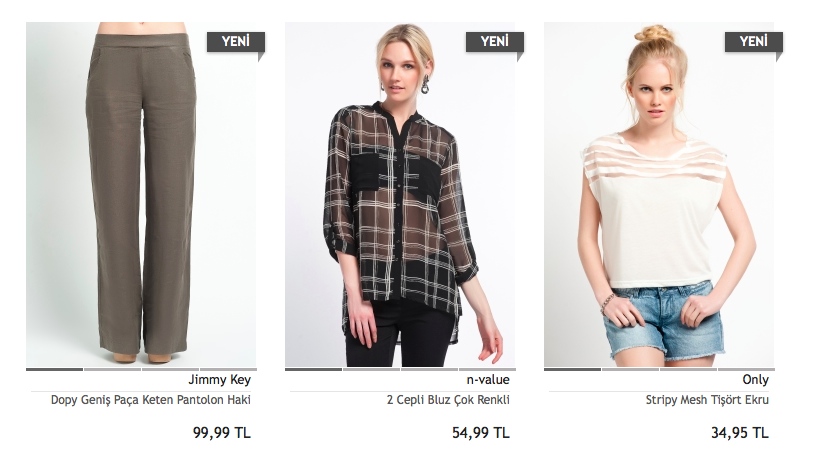
Task: Open Stripy Mesh Tişört Ekru product link
Action: (x=707, y=400)
